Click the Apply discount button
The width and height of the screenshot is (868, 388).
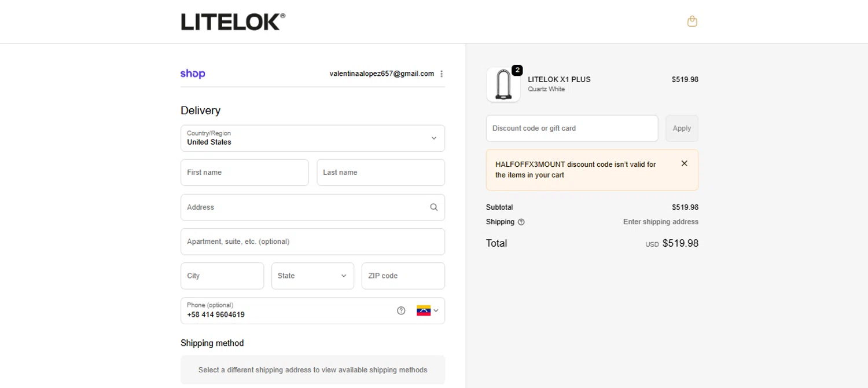[682, 129]
